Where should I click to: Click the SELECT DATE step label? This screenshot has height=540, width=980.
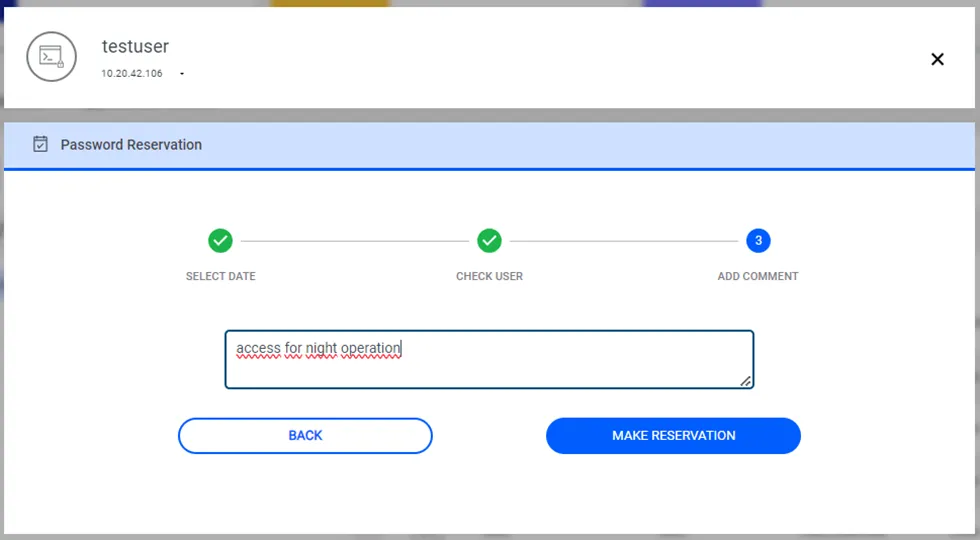[221, 276]
